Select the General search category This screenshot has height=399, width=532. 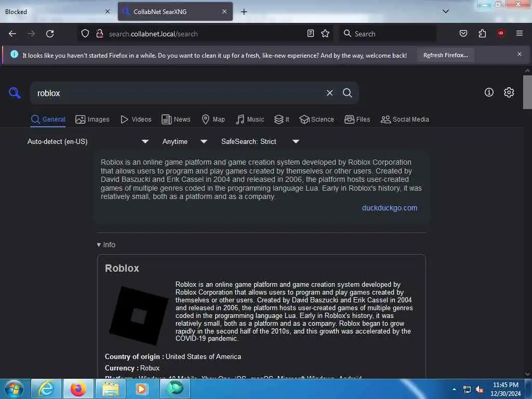pos(48,119)
